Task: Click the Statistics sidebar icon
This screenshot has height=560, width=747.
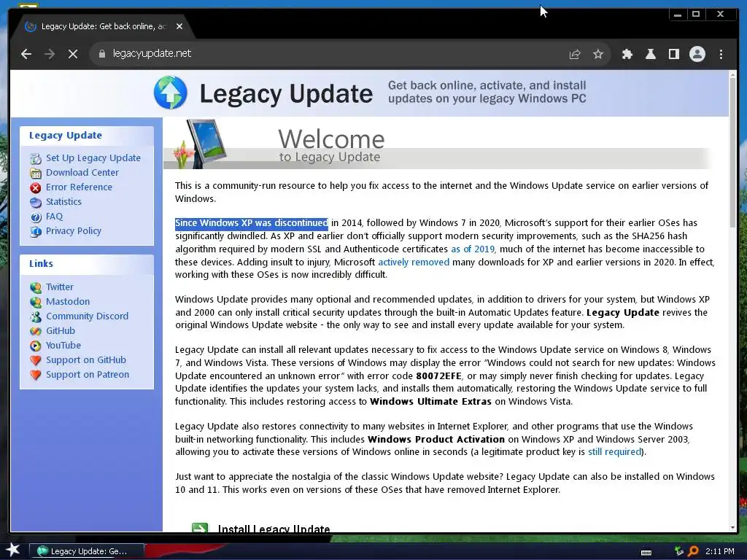Action: pos(36,203)
